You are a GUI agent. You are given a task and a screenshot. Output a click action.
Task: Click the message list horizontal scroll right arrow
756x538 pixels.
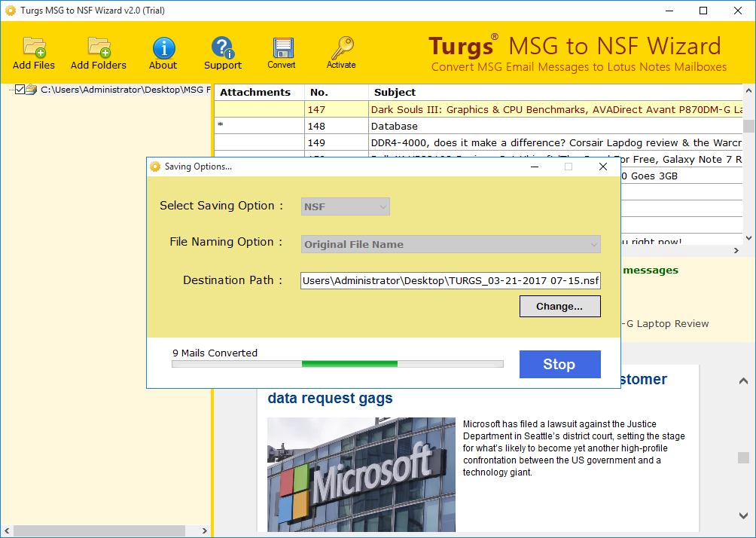(x=736, y=250)
